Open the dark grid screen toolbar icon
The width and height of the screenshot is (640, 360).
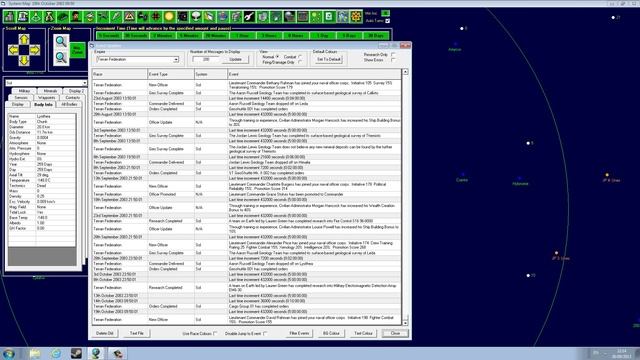302,17
